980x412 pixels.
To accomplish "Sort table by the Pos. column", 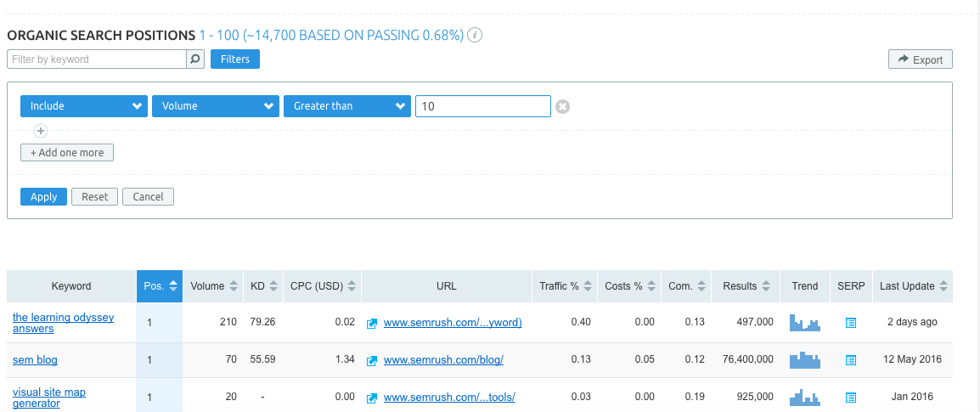I will (x=160, y=286).
